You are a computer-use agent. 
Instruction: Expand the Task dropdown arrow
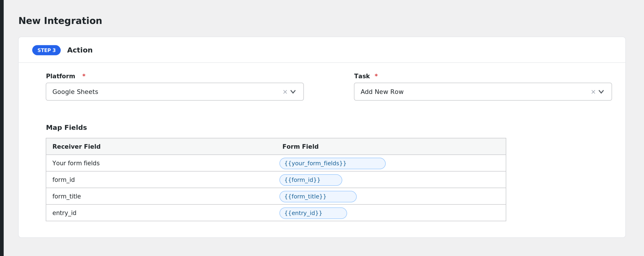601,92
